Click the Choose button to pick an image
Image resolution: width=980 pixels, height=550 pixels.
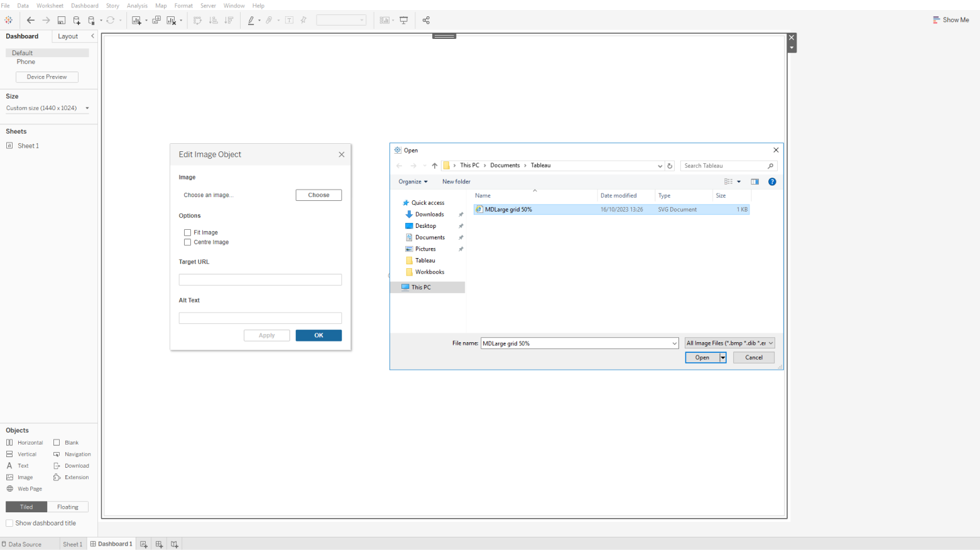point(318,195)
